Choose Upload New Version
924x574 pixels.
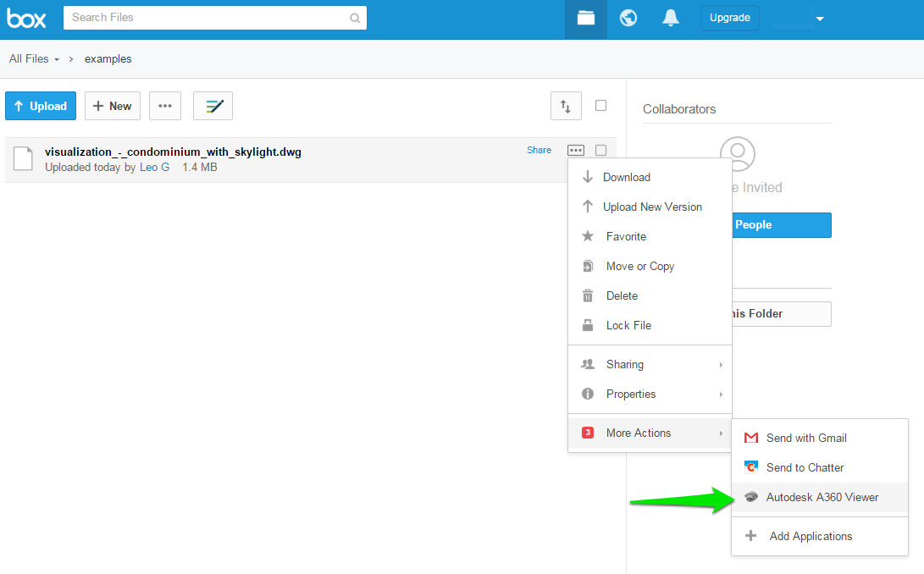click(650, 207)
